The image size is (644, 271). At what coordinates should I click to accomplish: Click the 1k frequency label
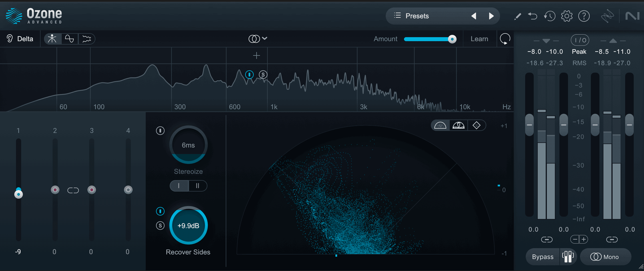[274, 107]
